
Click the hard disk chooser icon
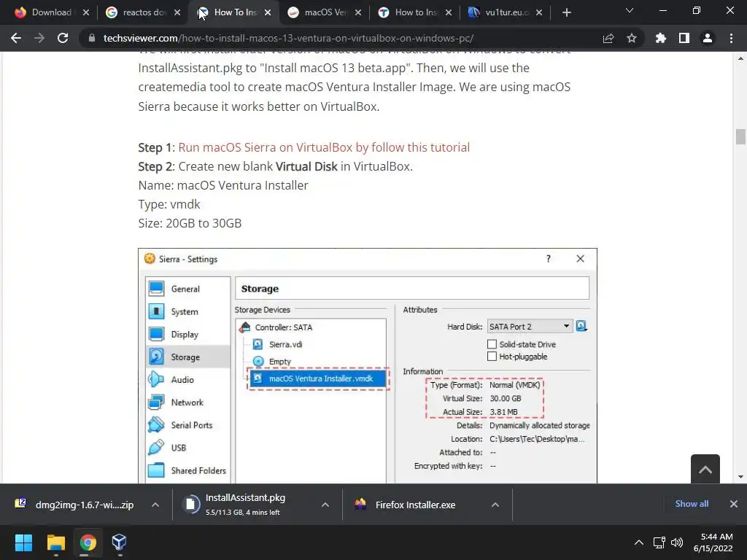(581, 326)
